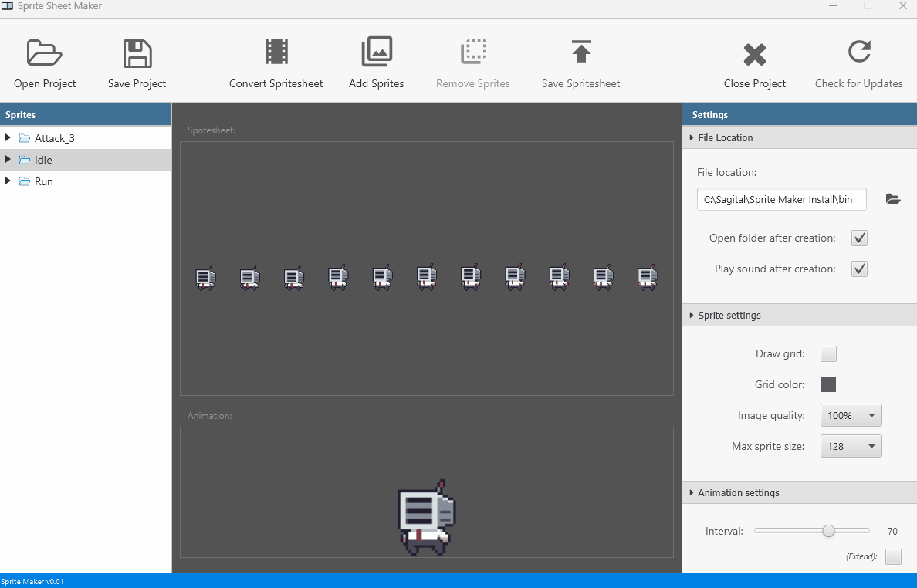Click the Save Spritesheet upload arrow icon
The image size is (917, 588).
coord(581,52)
